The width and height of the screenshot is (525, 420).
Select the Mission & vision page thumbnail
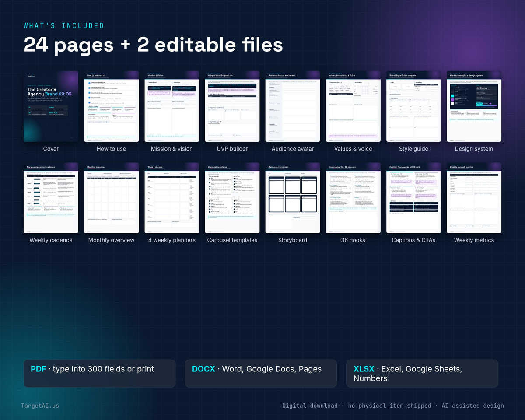(x=172, y=106)
